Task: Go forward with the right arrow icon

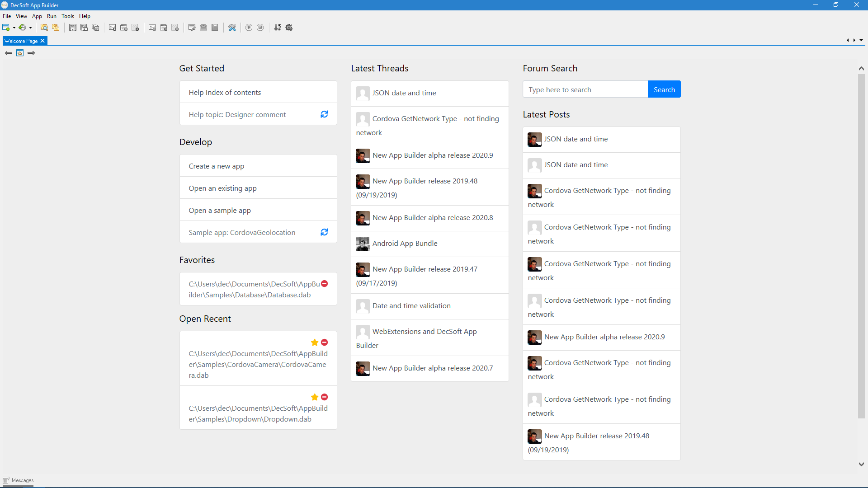Action: pyautogui.click(x=31, y=53)
